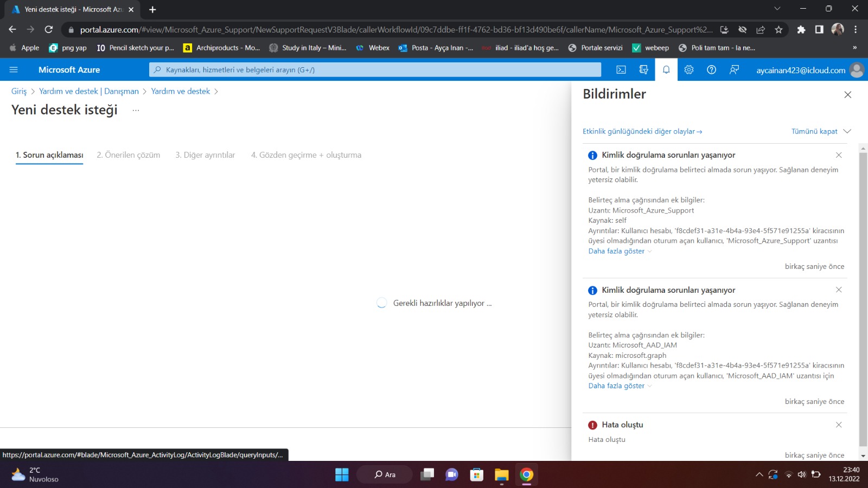Open the Archiproducts bookmark

point(222,48)
